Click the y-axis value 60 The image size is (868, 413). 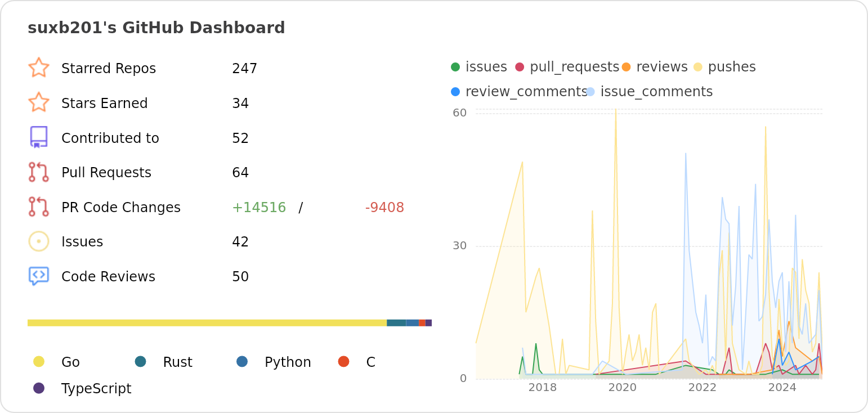(460, 113)
